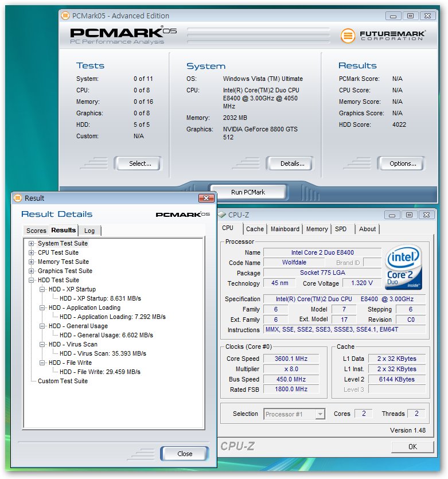Open the Log tab in Result Details
Image resolution: width=448 pixels, height=479 pixels.
(x=89, y=231)
